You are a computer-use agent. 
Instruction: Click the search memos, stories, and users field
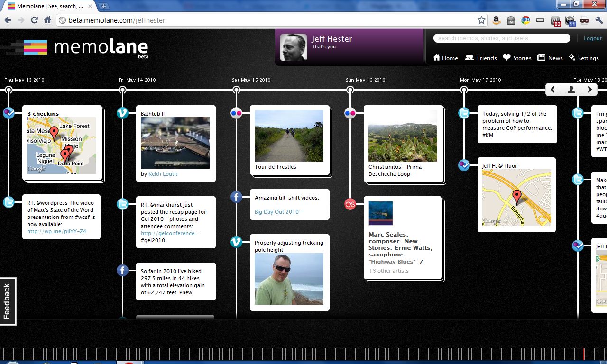pyautogui.click(x=502, y=38)
